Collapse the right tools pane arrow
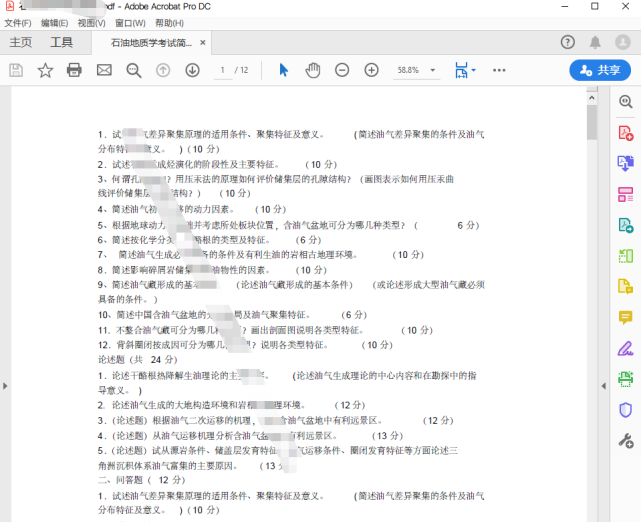The width and height of the screenshot is (641, 522). 603,386
